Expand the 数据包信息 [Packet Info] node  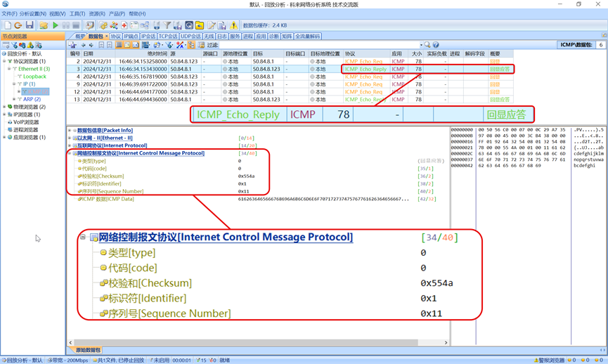(70, 131)
